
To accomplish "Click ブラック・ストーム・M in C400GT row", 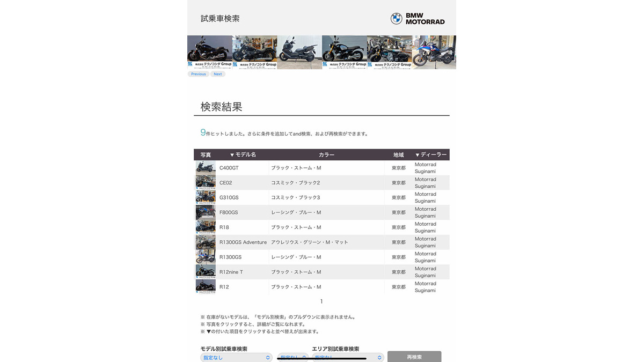I will coord(296,168).
